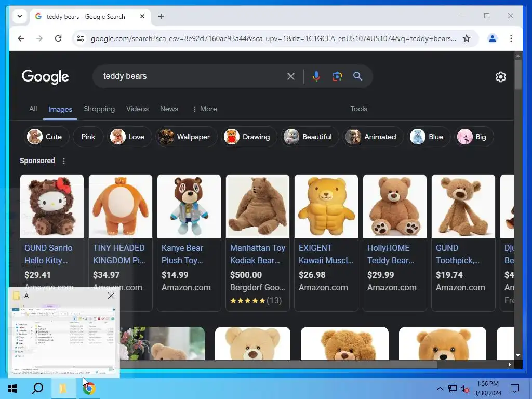Clear the search box text

tap(291, 76)
